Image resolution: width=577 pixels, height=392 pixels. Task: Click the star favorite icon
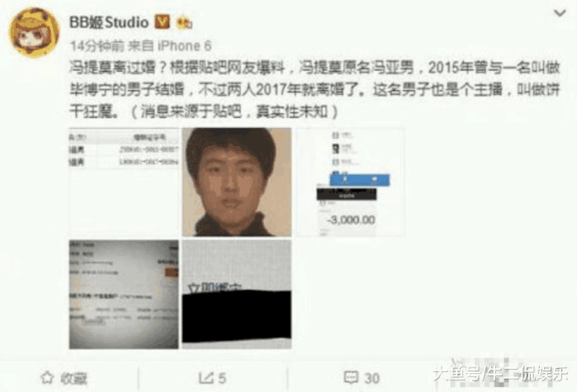[x=47, y=378]
